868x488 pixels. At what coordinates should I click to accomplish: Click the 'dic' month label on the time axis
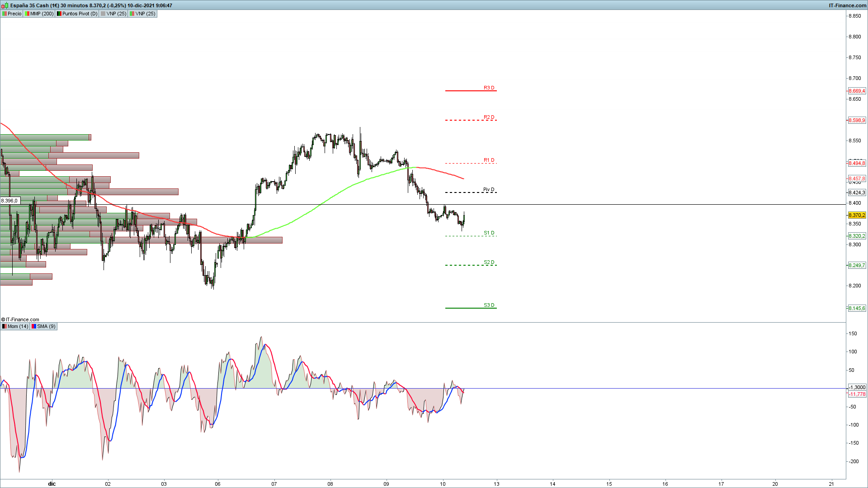[52, 483]
